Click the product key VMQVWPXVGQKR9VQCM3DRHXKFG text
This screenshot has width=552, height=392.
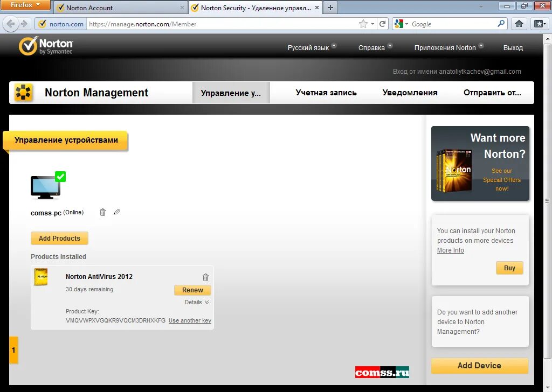tap(115, 320)
